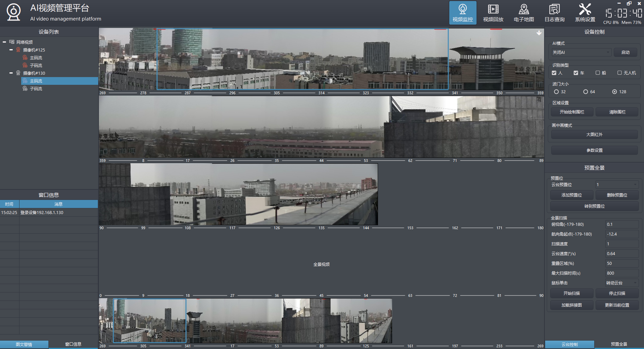Click the 航向角起点 input field
The width and height of the screenshot is (644, 349).
click(621, 234)
